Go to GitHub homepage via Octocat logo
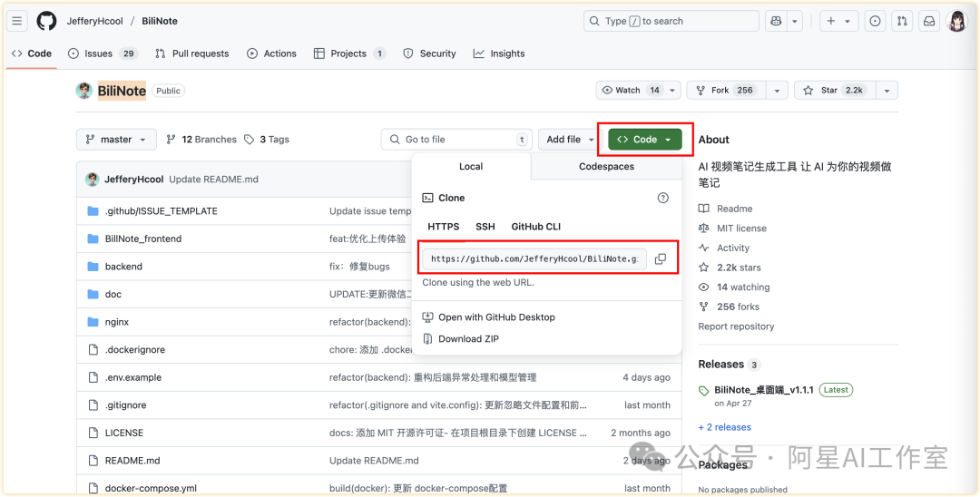The width and height of the screenshot is (980, 497). pos(47,21)
